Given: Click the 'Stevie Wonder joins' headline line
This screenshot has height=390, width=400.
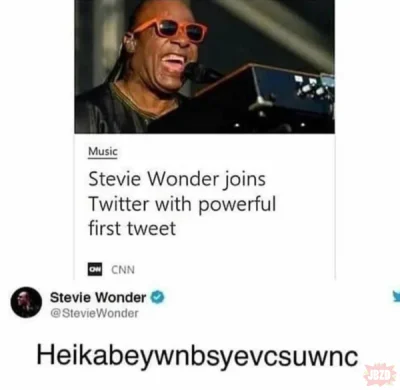Looking at the screenshot, I should [x=177, y=179].
